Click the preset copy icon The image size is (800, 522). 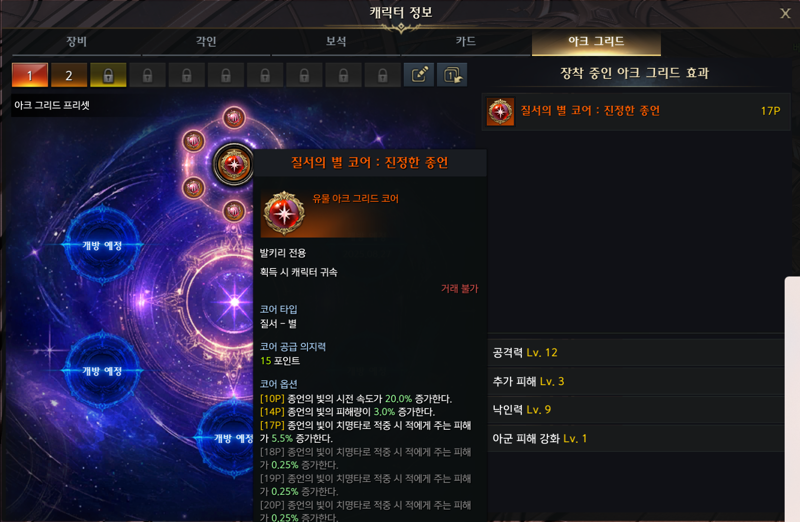pos(452,75)
